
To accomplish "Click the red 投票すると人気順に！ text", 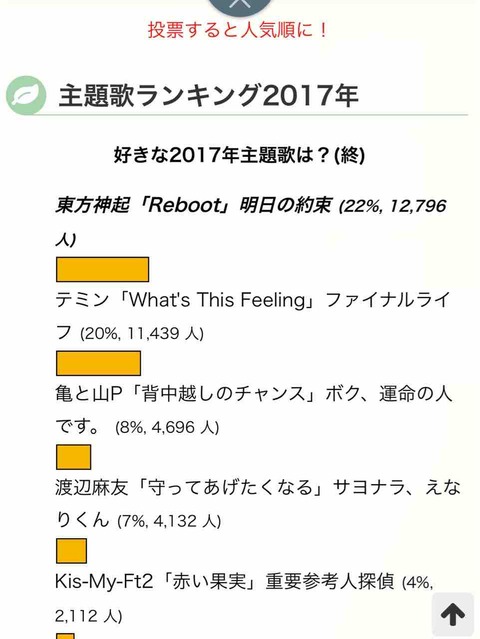I will 239,30.
